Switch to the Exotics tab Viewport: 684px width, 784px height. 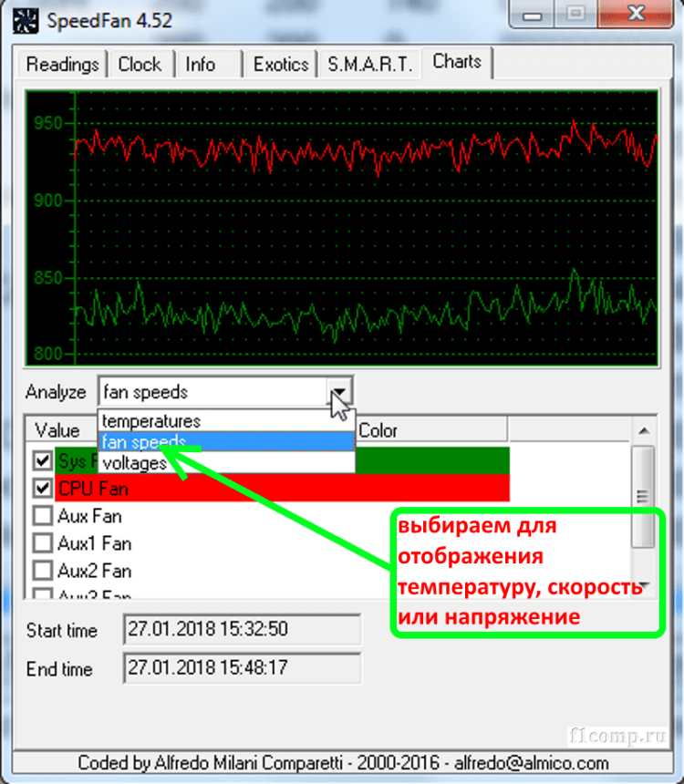280,65
